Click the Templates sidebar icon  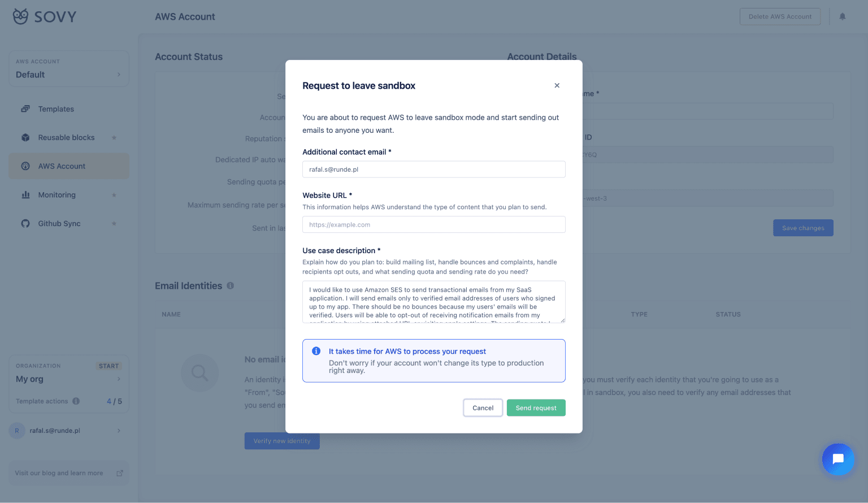(25, 109)
